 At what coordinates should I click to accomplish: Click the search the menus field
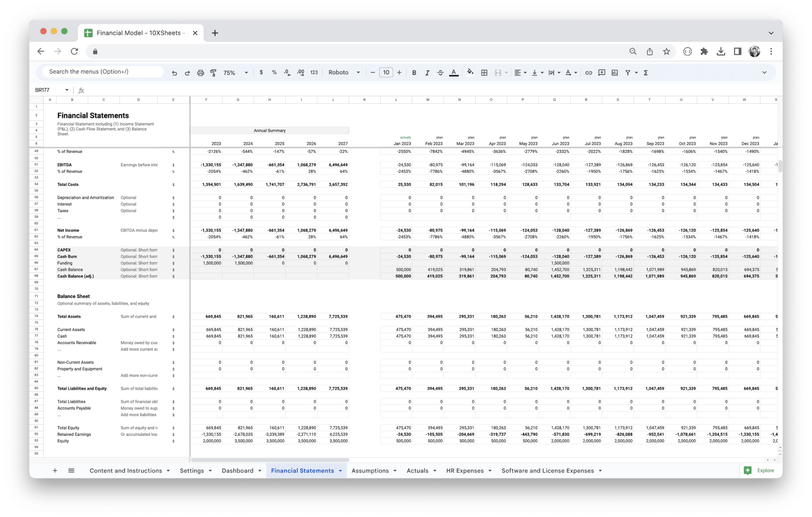100,71
